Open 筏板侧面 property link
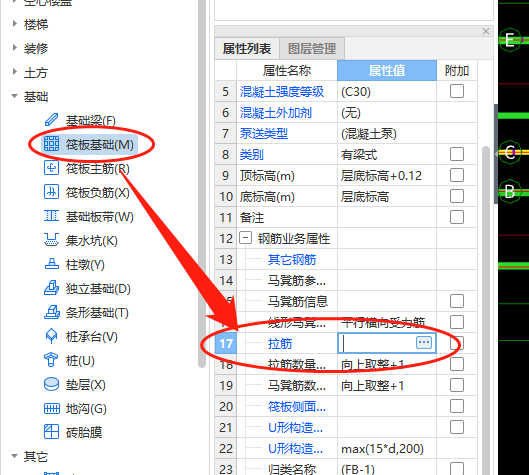 click(297, 407)
